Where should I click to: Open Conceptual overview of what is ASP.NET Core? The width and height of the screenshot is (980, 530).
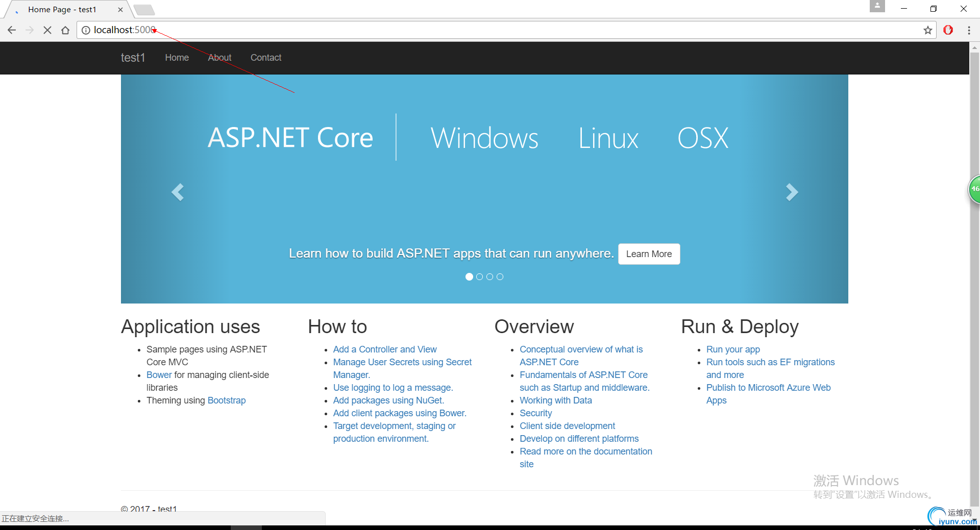(581, 356)
